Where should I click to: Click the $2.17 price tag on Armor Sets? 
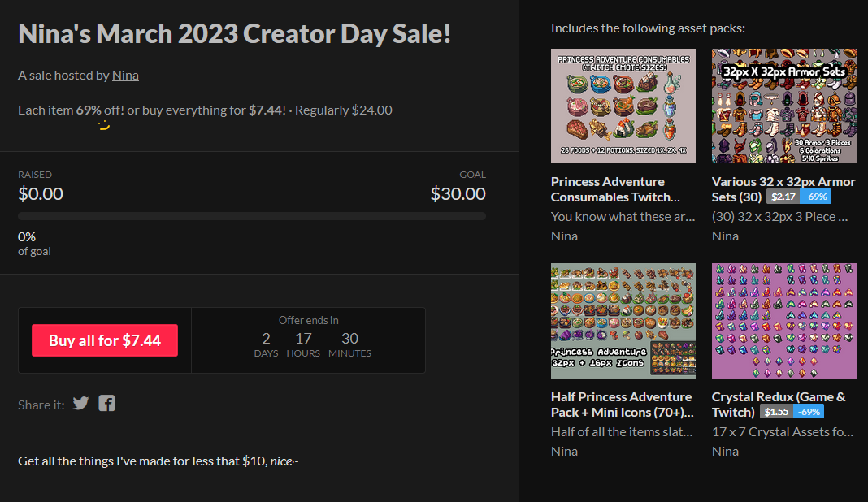783,197
